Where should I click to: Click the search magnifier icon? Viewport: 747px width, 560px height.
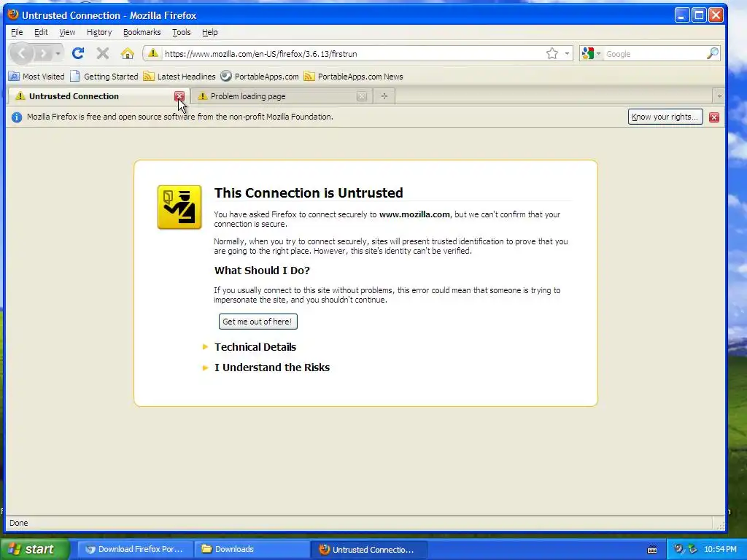(x=712, y=53)
